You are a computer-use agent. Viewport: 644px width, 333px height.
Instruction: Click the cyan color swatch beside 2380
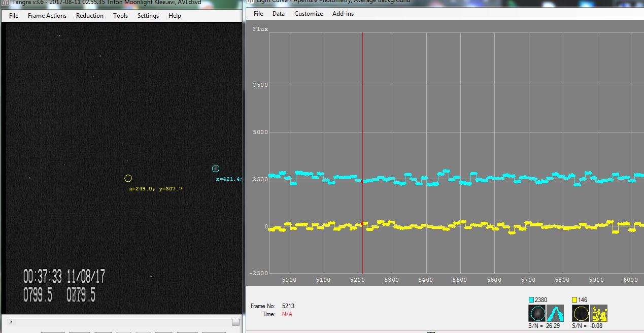click(531, 300)
